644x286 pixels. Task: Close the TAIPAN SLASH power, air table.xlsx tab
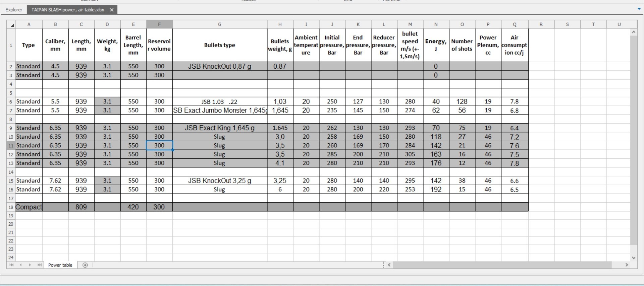click(112, 10)
